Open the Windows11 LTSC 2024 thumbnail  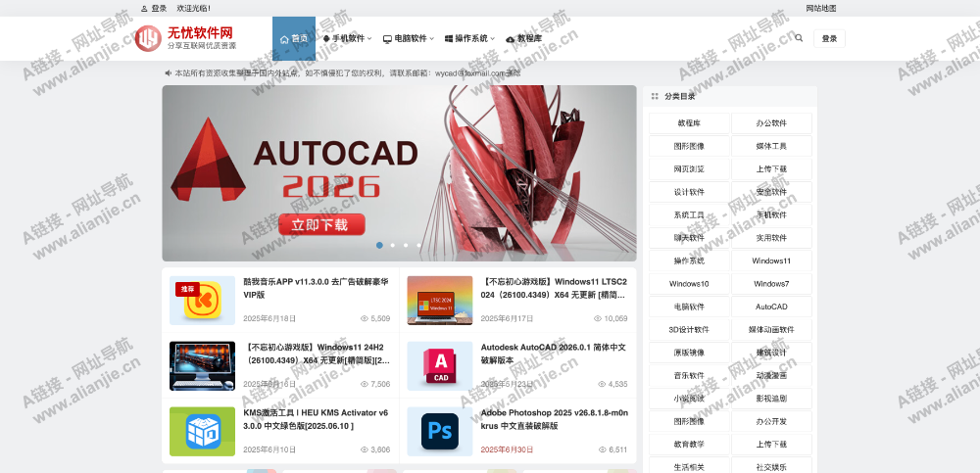(x=439, y=301)
